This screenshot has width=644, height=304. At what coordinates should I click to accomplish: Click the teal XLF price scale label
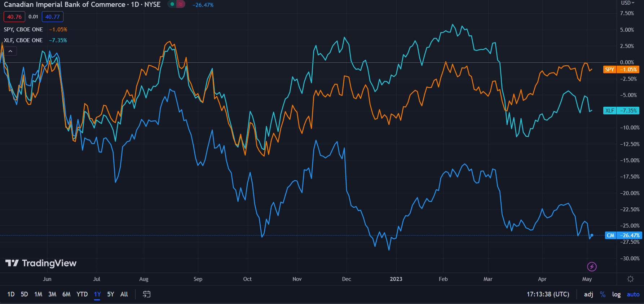click(x=621, y=111)
